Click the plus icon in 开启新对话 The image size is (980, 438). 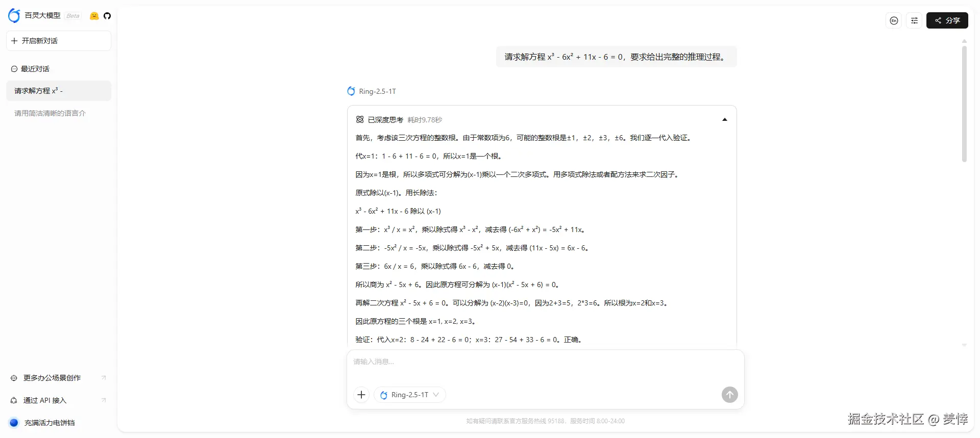(x=14, y=41)
